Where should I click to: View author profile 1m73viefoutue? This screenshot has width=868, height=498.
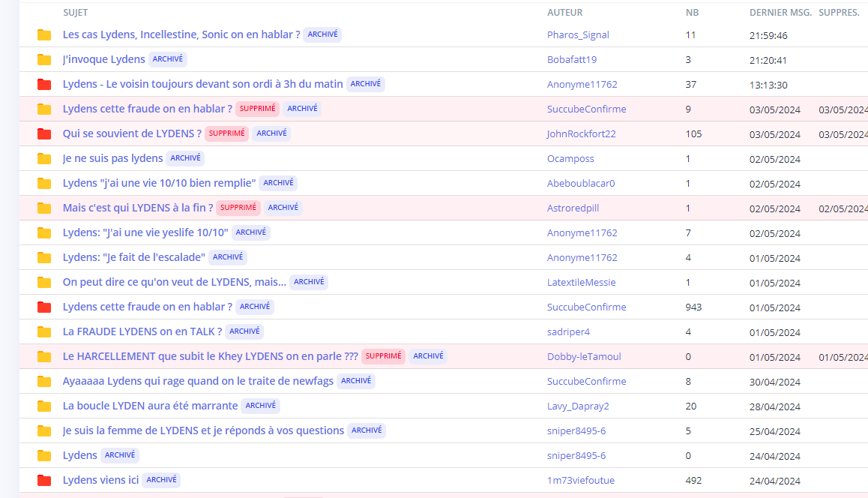(x=581, y=480)
